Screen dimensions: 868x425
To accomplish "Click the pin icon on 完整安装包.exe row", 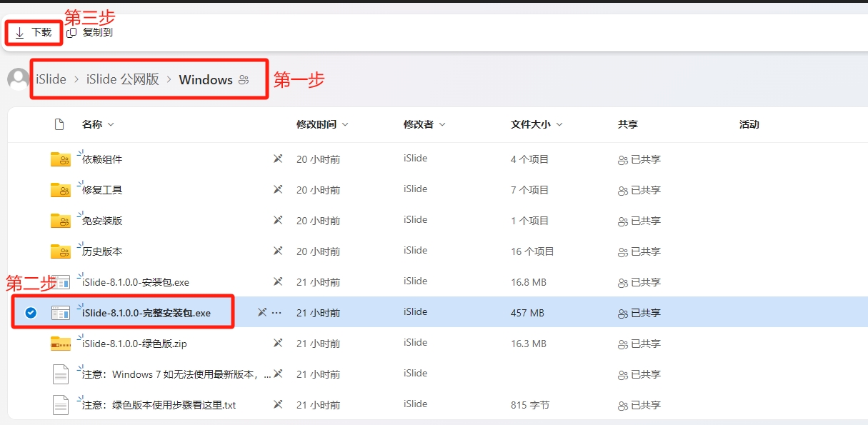I will click(262, 313).
